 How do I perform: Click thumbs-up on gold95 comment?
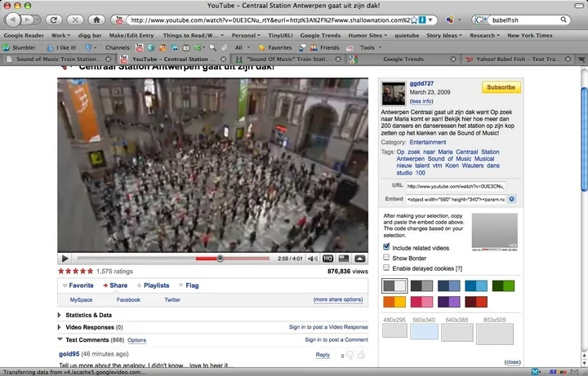tap(361, 355)
